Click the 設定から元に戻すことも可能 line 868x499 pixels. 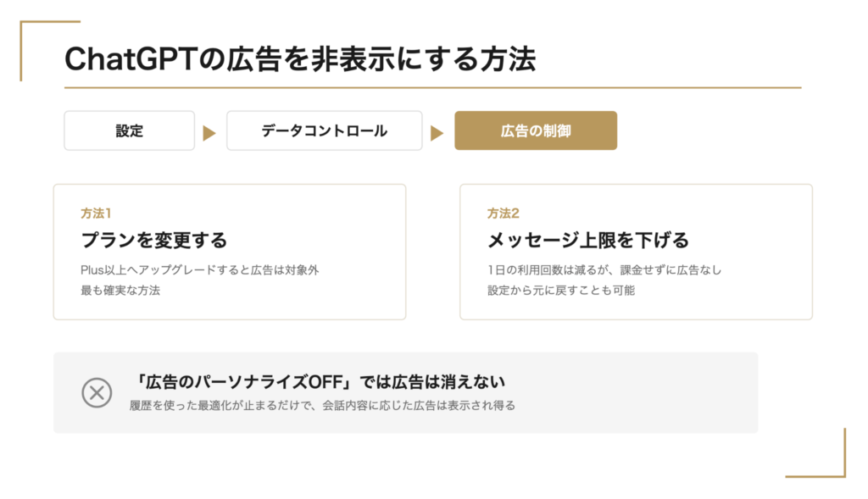point(561,291)
